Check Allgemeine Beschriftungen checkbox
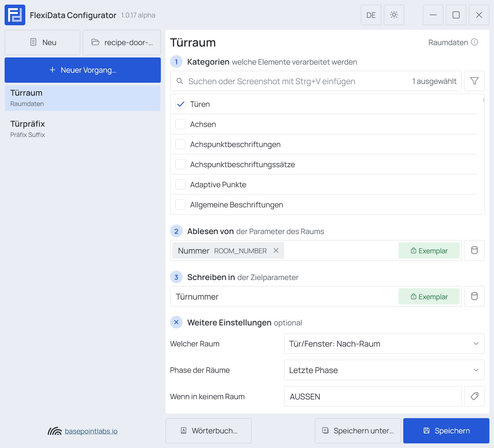Viewport: 494px width, 448px height. (180, 204)
